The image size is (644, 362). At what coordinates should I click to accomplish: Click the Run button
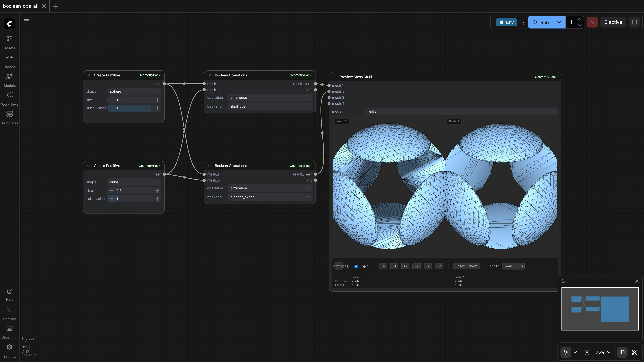(541, 22)
